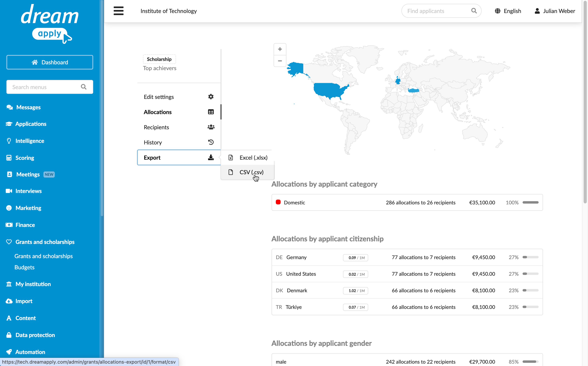Click the Germany citizenship row name
Screen dimensions: 588x366
pos(296,257)
